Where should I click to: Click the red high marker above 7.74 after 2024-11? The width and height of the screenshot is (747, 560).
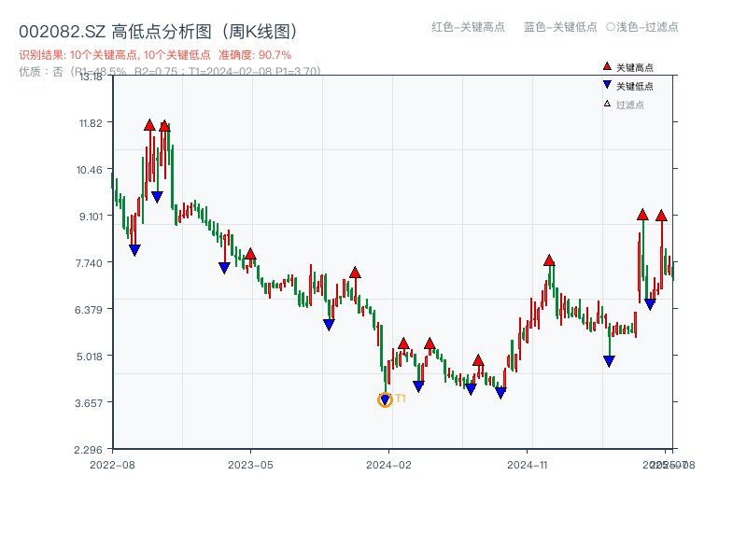(549, 260)
